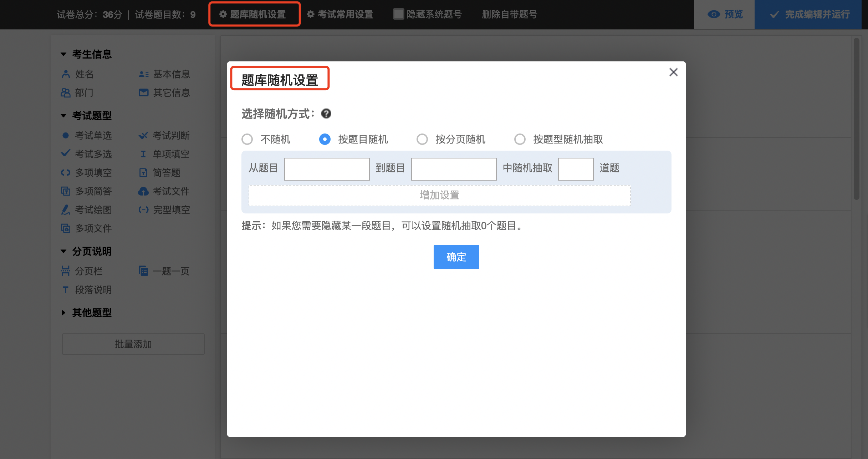The height and width of the screenshot is (459, 868).
Task: Click the 多项填空 brackets icon
Action: click(x=66, y=173)
